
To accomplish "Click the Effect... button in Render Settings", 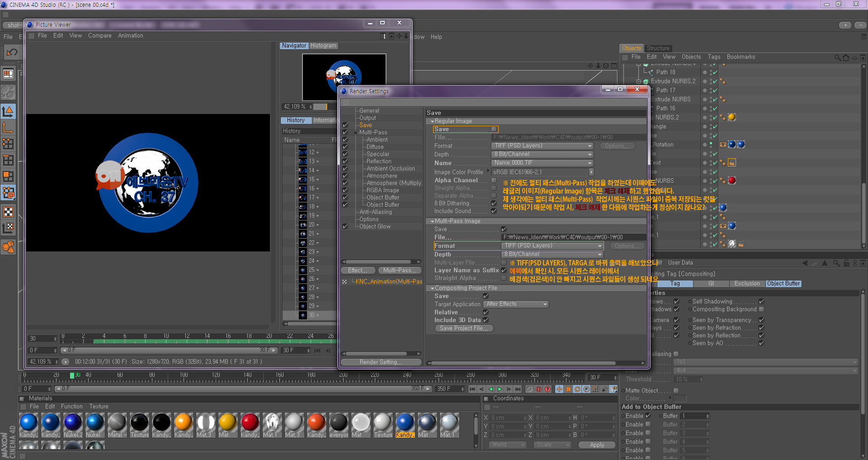I will pos(358,270).
